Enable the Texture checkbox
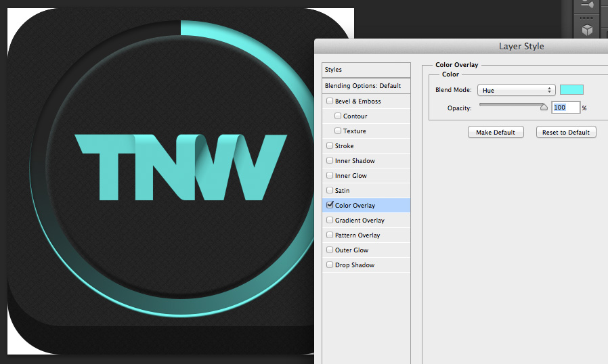Viewport: 608px width, 364px height. pyautogui.click(x=338, y=131)
